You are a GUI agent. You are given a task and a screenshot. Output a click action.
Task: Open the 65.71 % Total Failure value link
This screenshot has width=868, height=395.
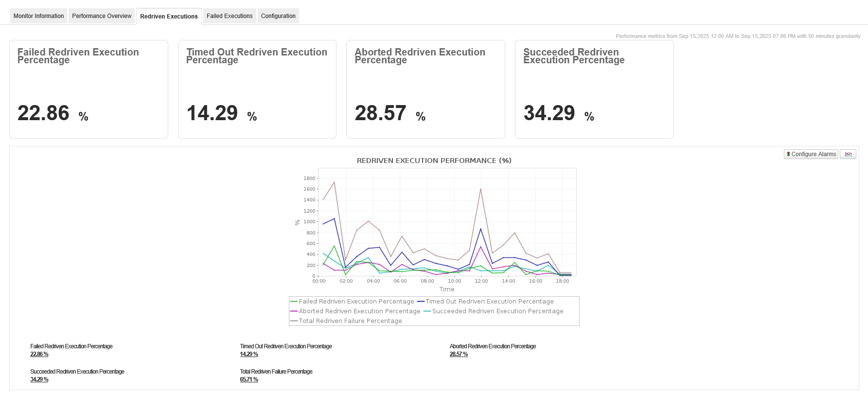click(x=249, y=379)
